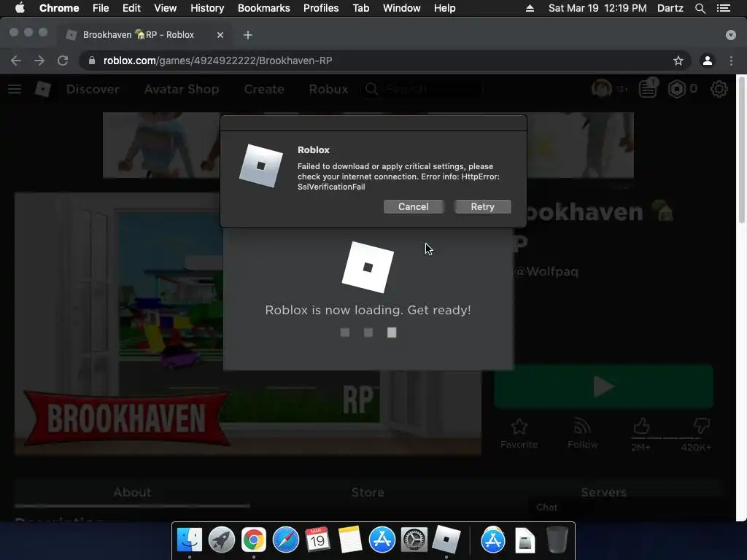Open Safari from the Dock

pyautogui.click(x=285, y=540)
